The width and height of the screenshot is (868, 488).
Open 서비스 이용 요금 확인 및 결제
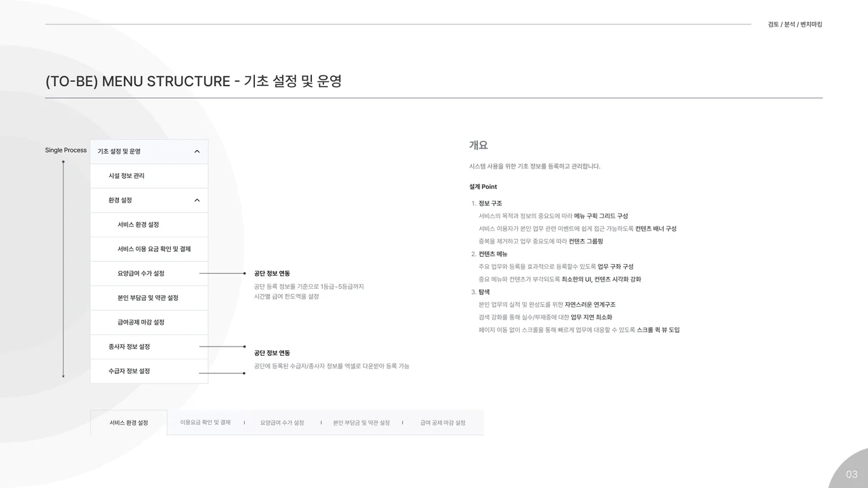coord(149,249)
